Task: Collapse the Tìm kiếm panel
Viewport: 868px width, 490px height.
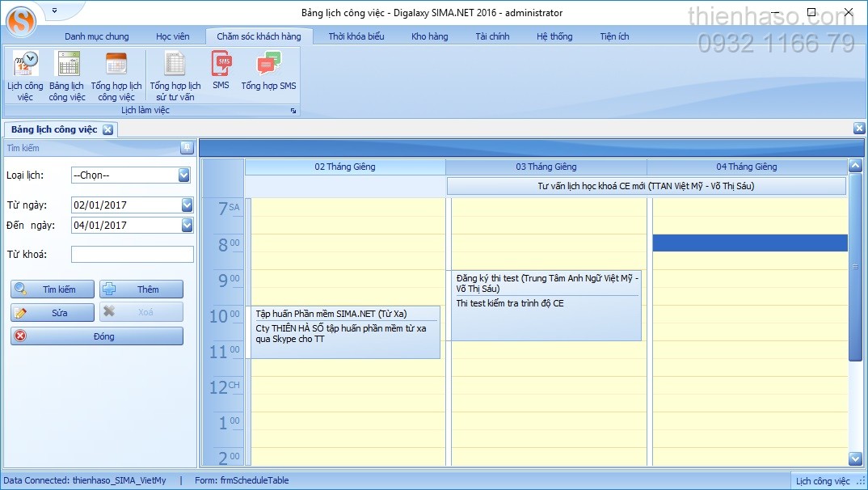Action: [x=187, y=148]
